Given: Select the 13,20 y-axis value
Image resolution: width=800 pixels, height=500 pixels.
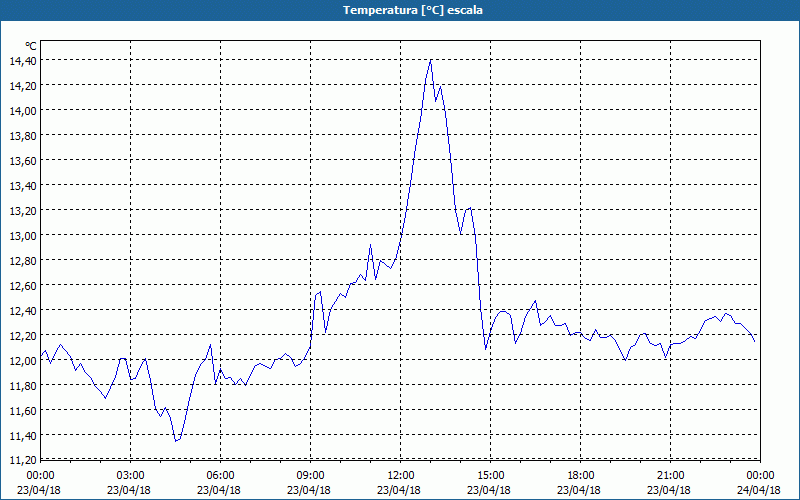Looking at the screenshot, I should [23, 210].
